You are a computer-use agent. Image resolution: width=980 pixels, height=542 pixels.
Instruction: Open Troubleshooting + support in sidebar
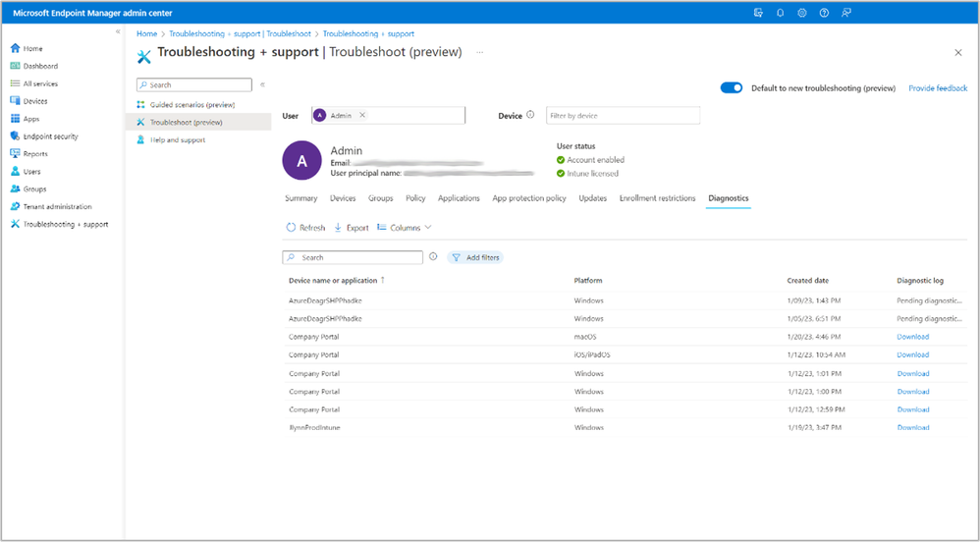point(59,224)
